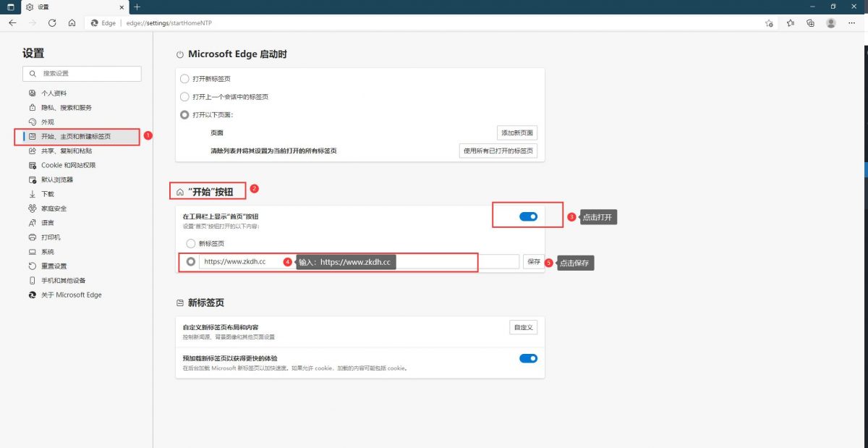Select 打开上一个会话中的标签页 radio option
The width and height of the screenshot is (868, 448).
pyautogui.click(x=184, y=97)
